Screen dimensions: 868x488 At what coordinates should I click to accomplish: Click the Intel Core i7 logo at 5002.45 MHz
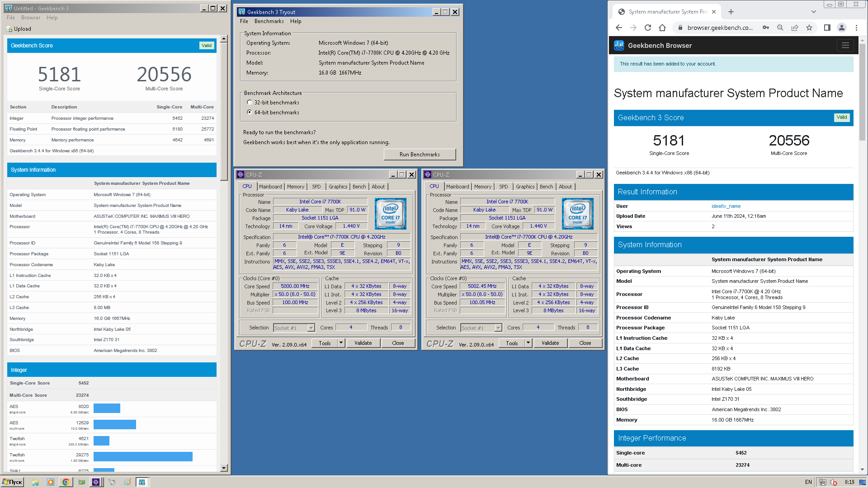(x=578, y=213)
